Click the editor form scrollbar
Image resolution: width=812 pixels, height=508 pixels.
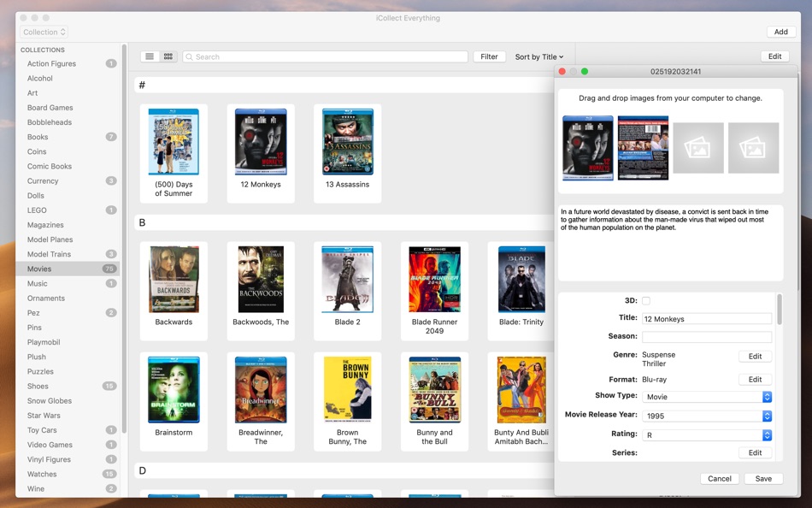(780, 310)
